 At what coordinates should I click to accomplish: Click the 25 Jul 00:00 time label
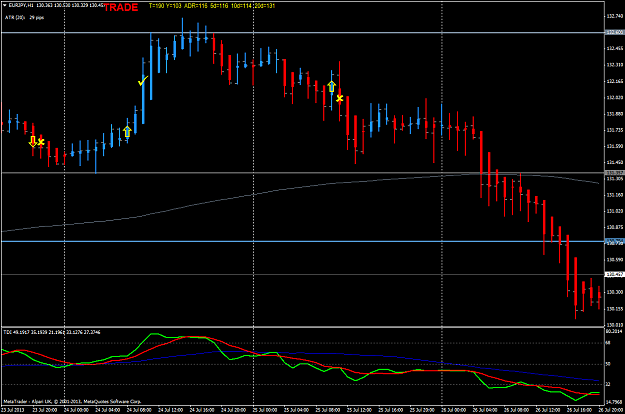(265, 410)
